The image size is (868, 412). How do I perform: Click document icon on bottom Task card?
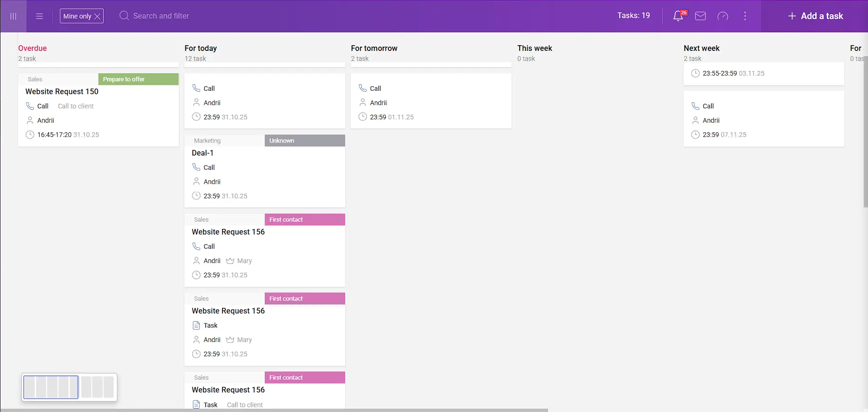click(x=196, y=404)
